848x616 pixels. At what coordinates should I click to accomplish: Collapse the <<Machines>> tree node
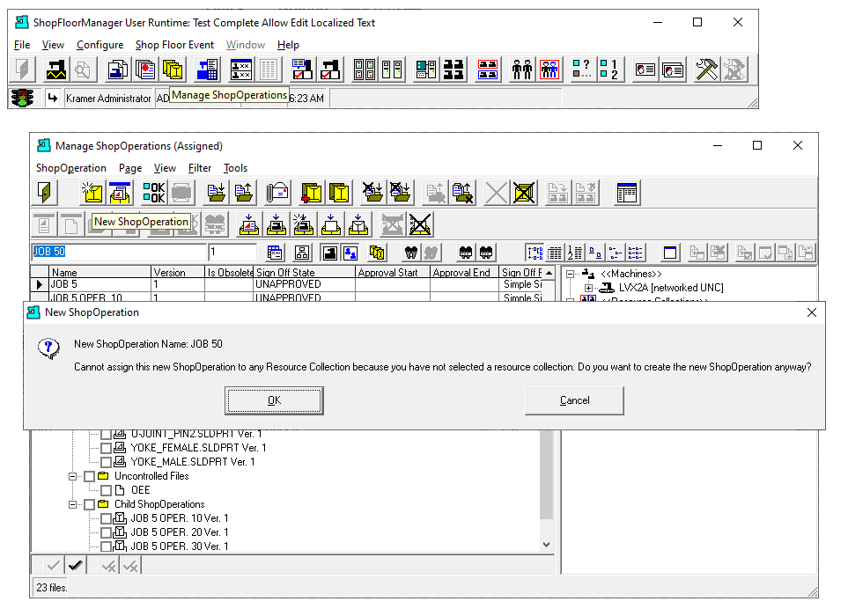coord(570,274)
